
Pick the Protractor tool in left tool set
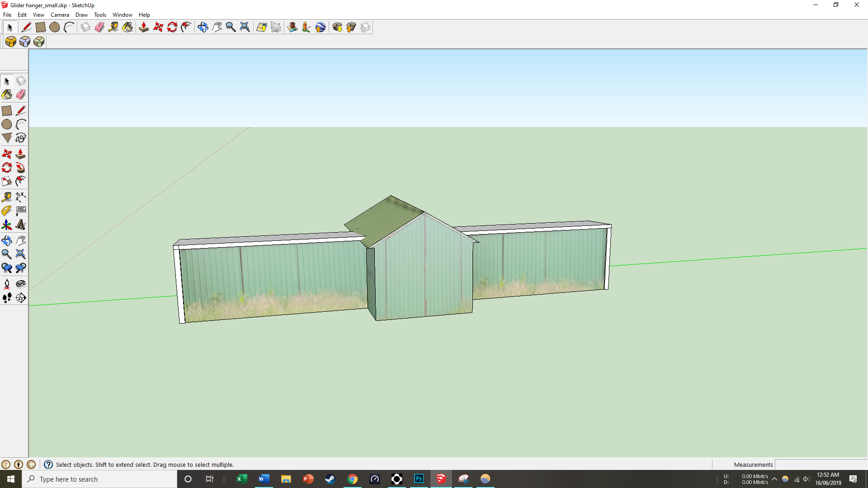[7, 211]
